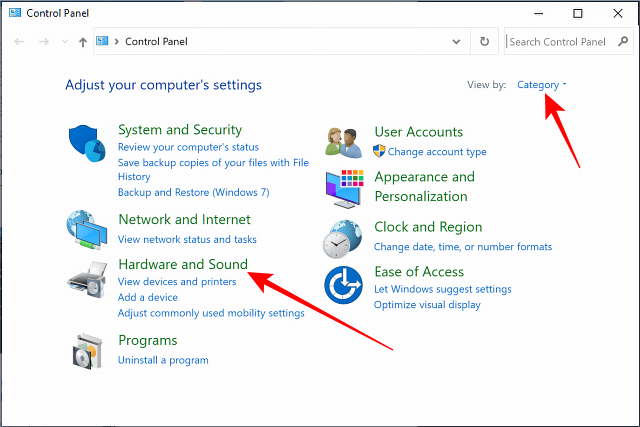Viewport: 640px width, 427px height.
Task: Click Change account type link
Action: (437, 152)
